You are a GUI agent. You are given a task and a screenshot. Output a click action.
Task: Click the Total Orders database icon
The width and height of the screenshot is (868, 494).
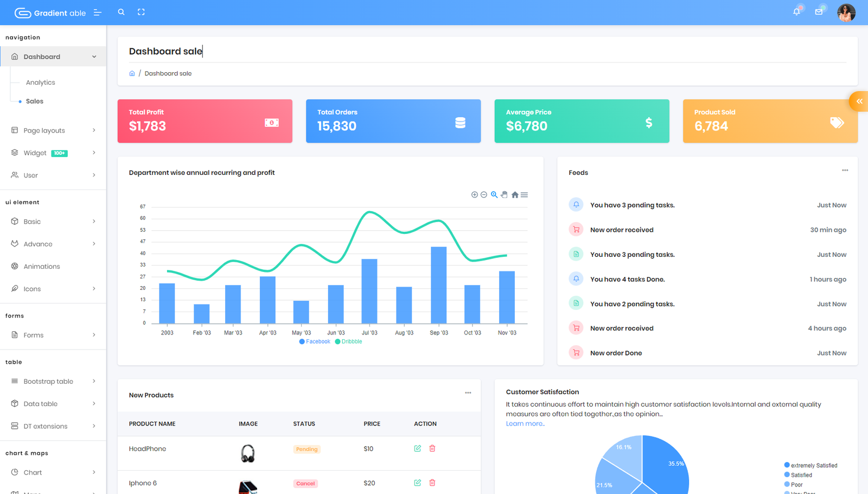tap(460, 123)
